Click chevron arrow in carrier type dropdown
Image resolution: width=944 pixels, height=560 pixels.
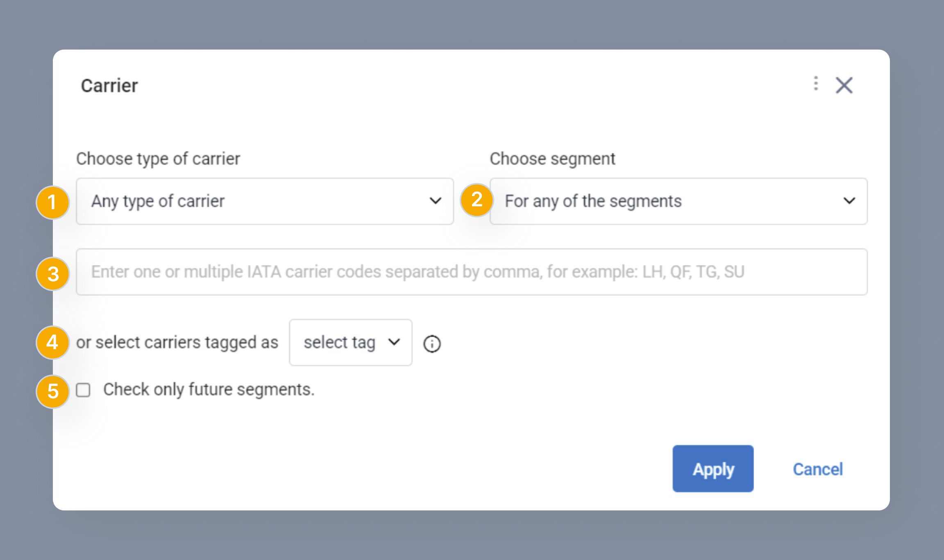435,201
